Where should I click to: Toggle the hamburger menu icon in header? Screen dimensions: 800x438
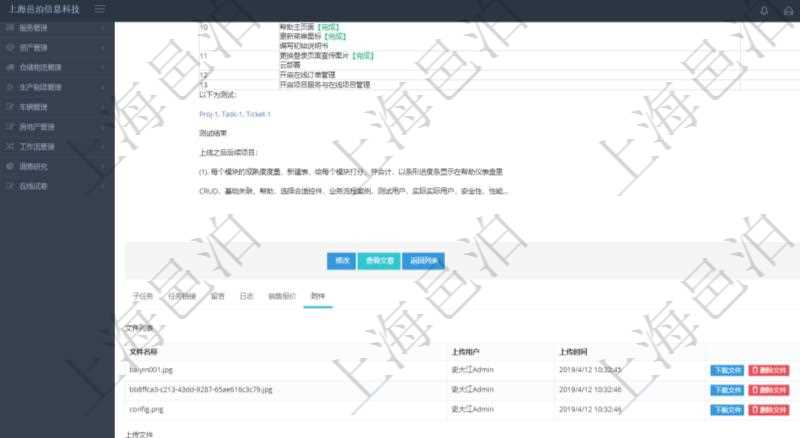click(100, 9)
